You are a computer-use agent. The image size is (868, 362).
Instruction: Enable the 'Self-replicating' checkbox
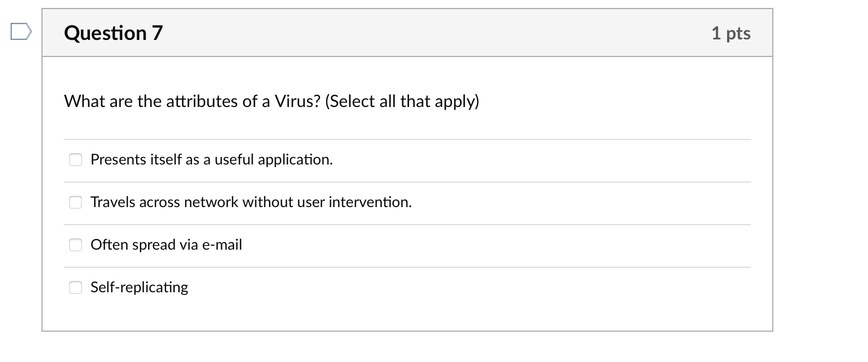click(x=75, y=287)
